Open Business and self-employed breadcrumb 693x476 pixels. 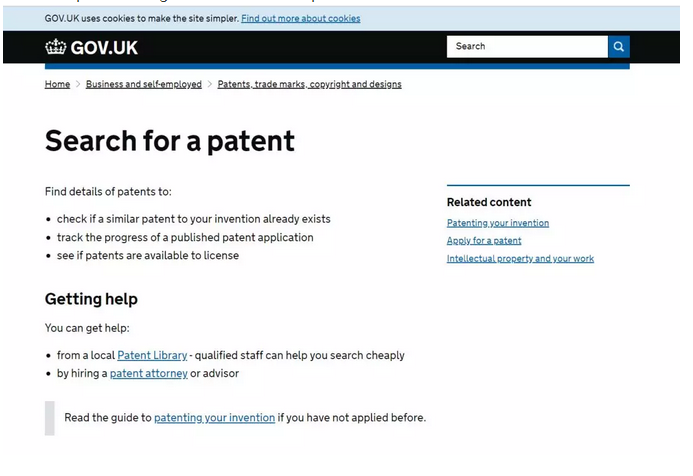point(144,84)
